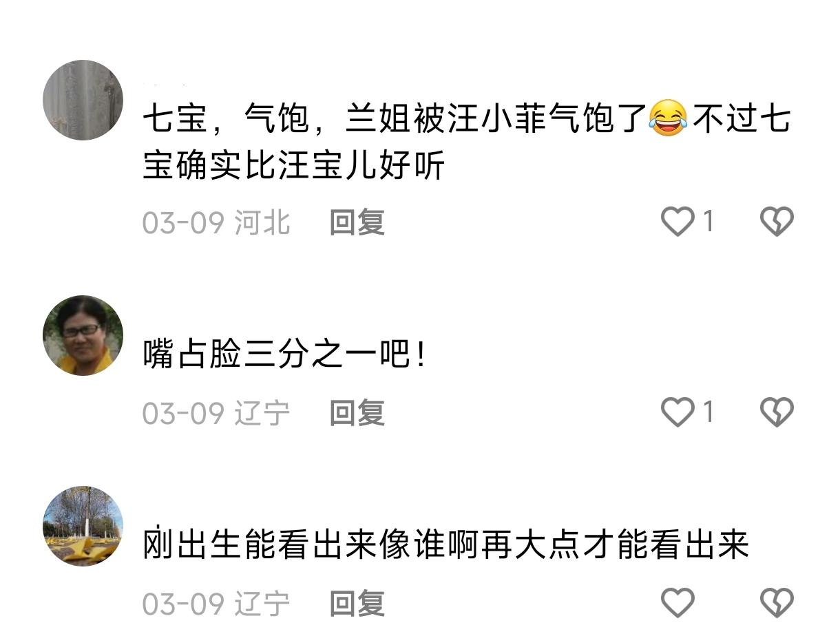Tap the laughing-crying emoji in the first comment
The width and height of the screenshot is (840, 636).
668,118
